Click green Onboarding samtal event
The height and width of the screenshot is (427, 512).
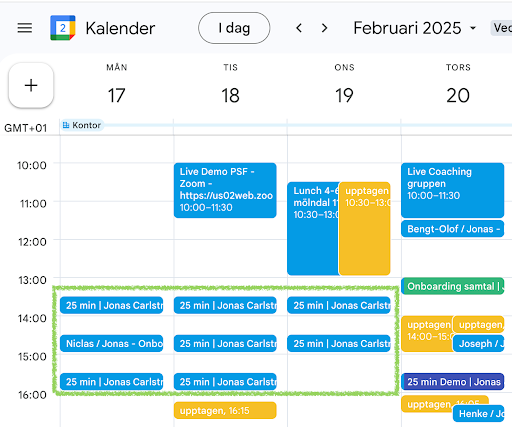[453, 286]
